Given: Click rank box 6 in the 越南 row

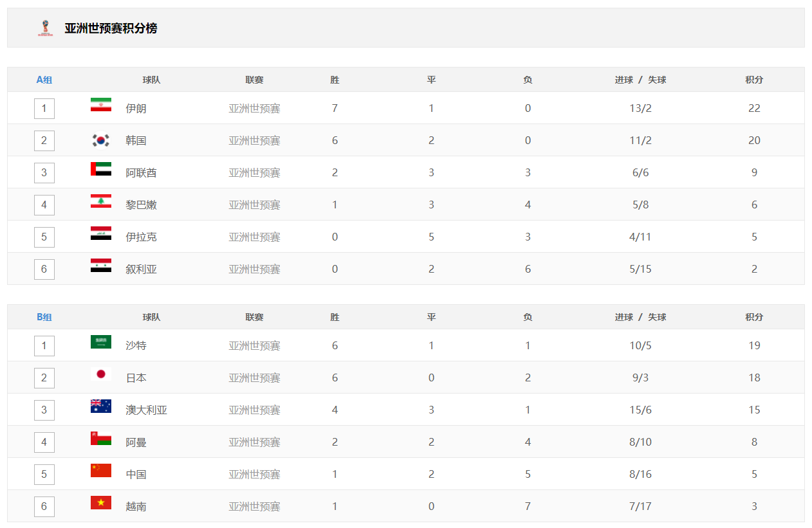Looking at the screenshot, I should [44, 506].
